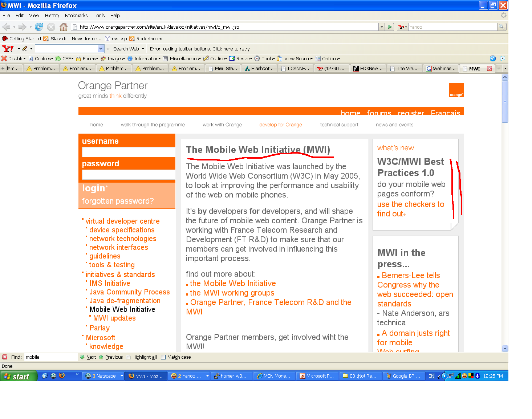This screenshot has height=419, width=532.
Task: Open the URL bar history dropdown
Action: coord(381,27)
